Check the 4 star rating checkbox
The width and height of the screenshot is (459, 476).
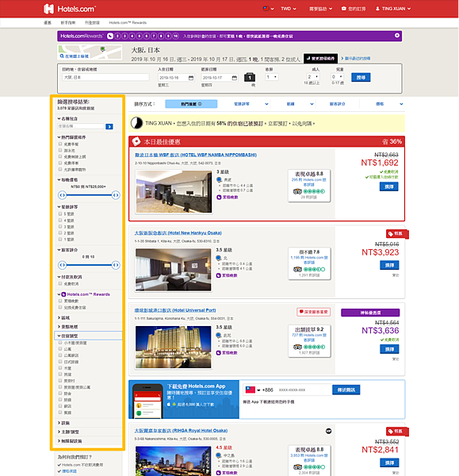60,220
